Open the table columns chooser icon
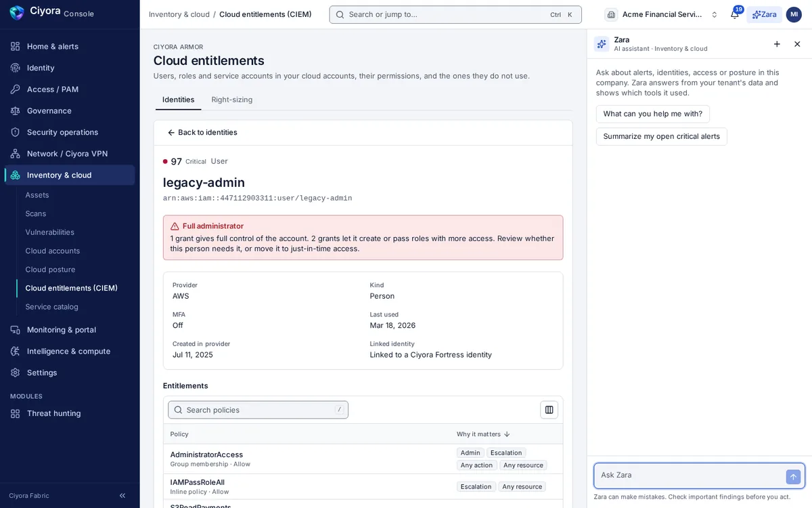Screen dimensions: 812x508 549,410
